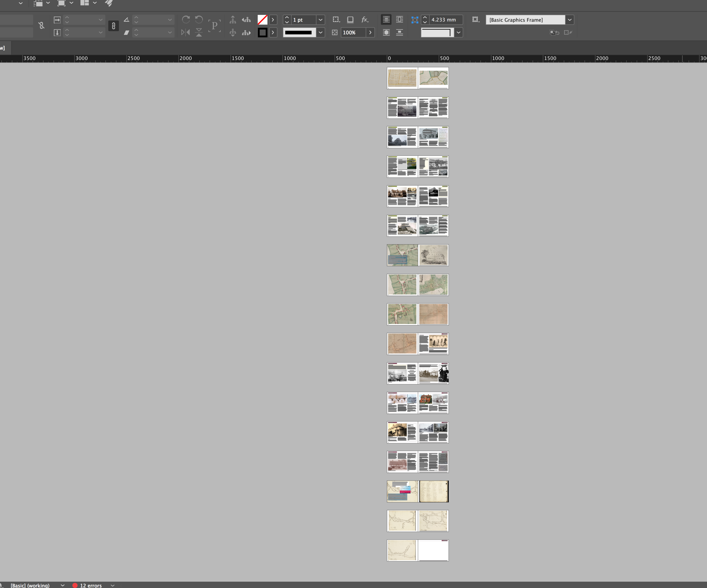The image size is (707, 588).
Task: Flip selection vertically
Action: point(199,32)
